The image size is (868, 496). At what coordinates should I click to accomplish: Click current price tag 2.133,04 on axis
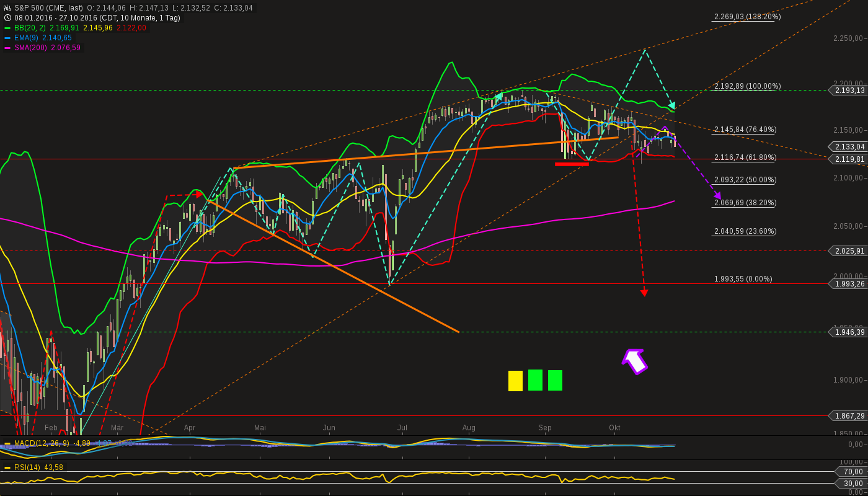848,147
